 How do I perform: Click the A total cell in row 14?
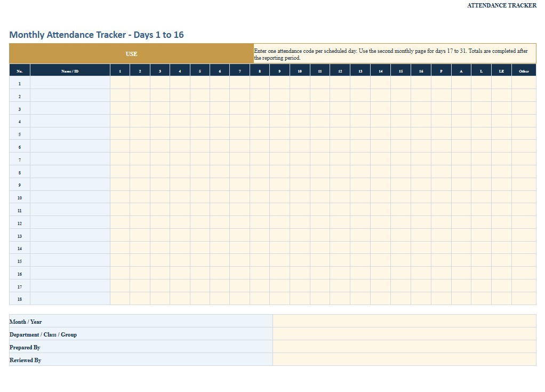461,248
